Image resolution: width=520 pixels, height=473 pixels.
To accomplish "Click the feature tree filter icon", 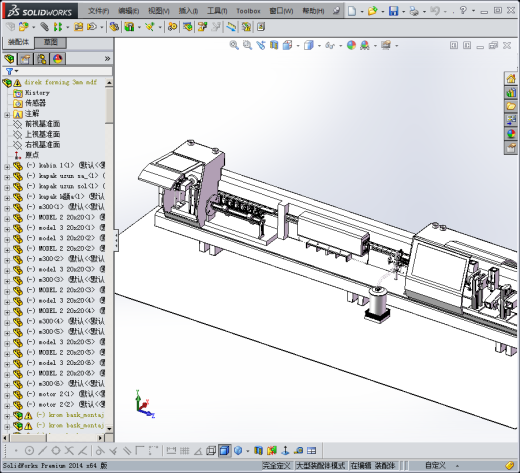I will pos(9,71).
